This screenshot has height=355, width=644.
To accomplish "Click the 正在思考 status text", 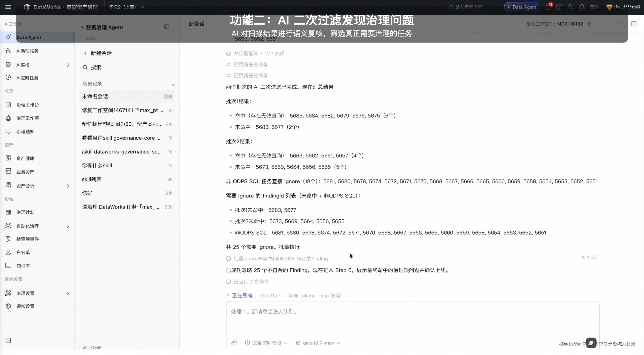I will tap(244, 296).
